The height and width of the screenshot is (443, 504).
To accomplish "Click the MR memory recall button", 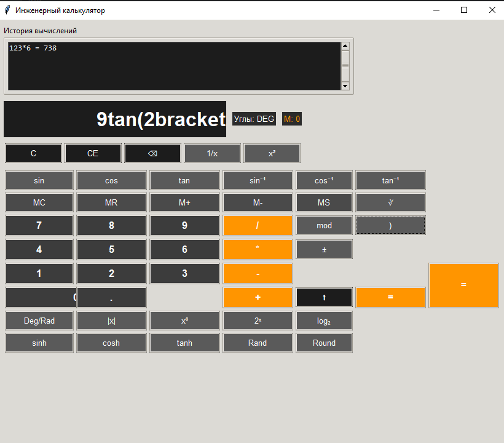I will pos(111,202).
